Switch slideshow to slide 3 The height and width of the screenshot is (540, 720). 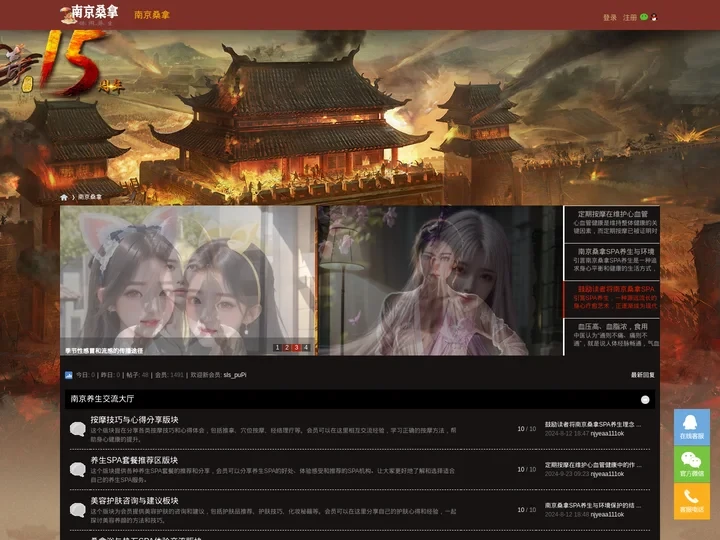click(x=297, y=348)
